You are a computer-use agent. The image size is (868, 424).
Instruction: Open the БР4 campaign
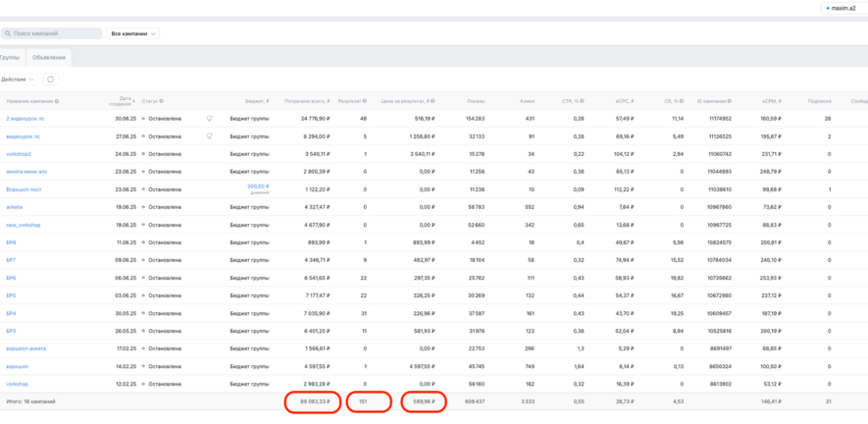pos(11,314)
